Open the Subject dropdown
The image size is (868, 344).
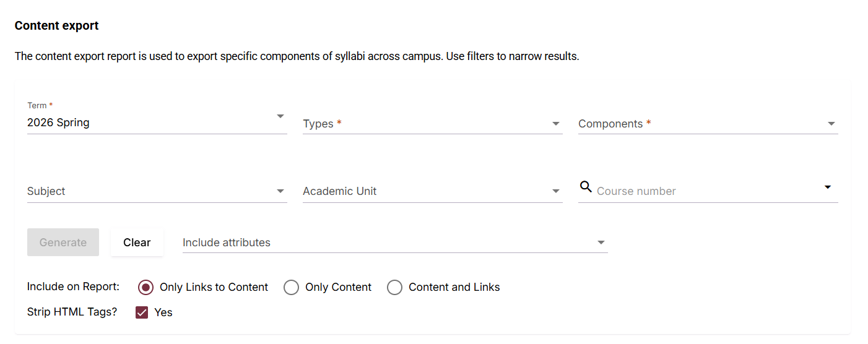point(280,191)
